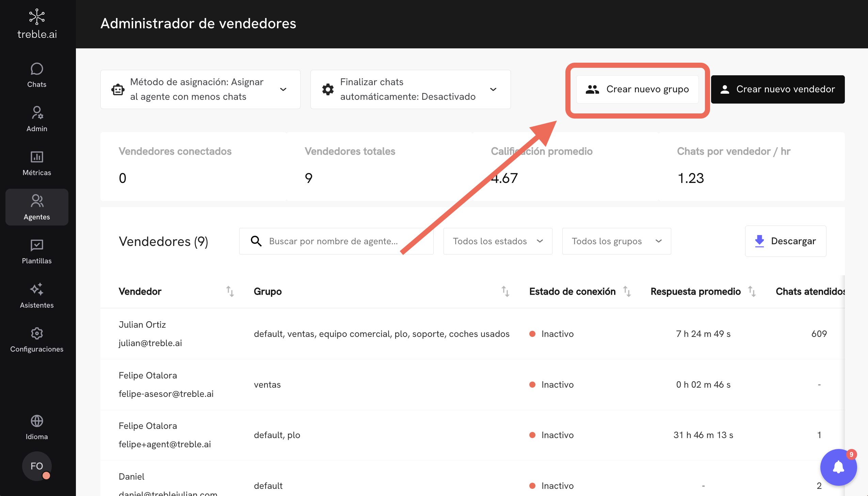Sort by Estado de conexión column
Image resolution: width=868 pixels, height=496 pixels.
(x=627, y=292)
